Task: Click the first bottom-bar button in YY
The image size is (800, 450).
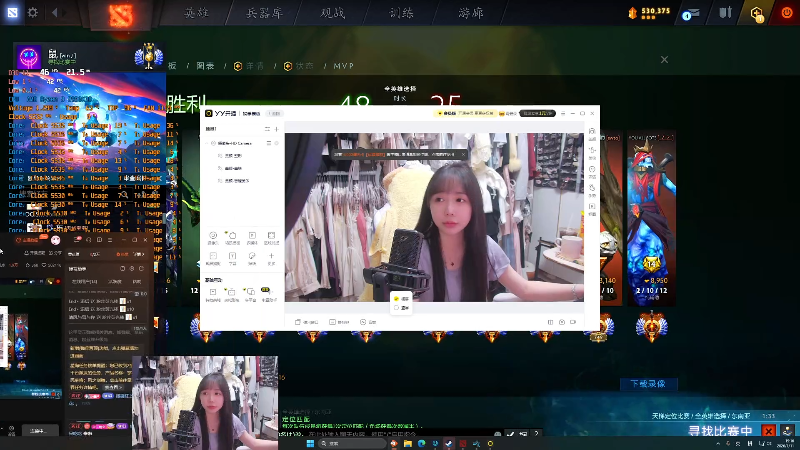Action: (307, 322)
